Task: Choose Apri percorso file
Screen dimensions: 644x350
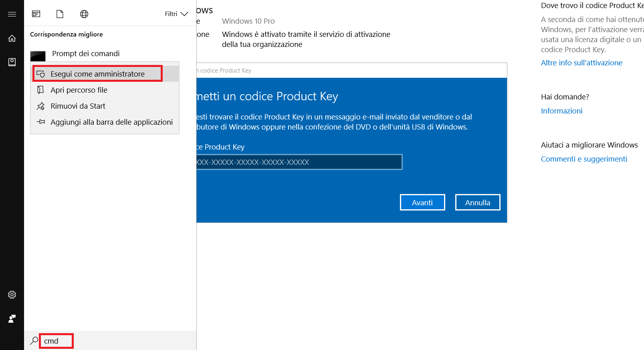Action: 105,90
